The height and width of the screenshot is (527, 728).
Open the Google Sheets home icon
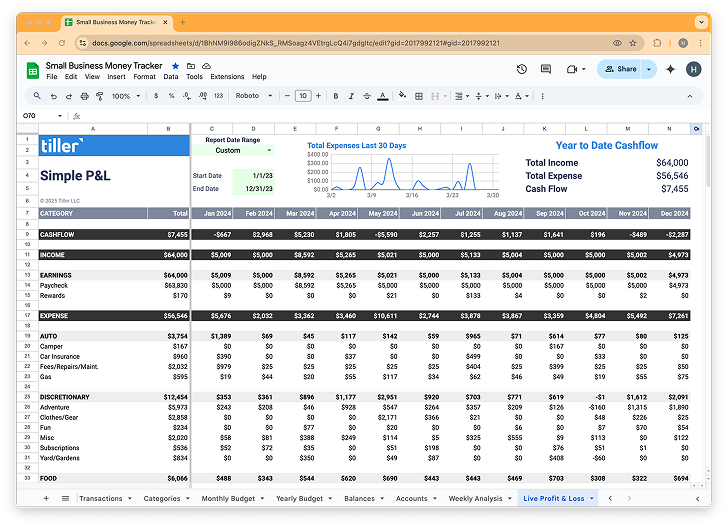pyautogui.click(x=32, y=71)
